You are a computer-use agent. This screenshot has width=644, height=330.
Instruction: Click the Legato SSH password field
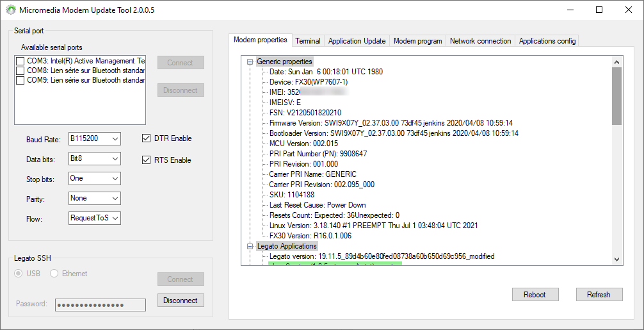pyautogui.click(x=101, y=305)
